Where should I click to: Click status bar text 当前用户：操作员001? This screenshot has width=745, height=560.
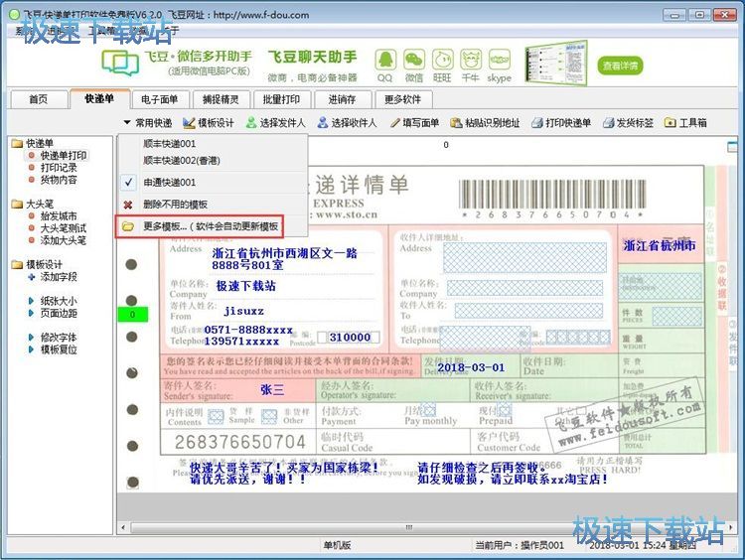point(520,545)
